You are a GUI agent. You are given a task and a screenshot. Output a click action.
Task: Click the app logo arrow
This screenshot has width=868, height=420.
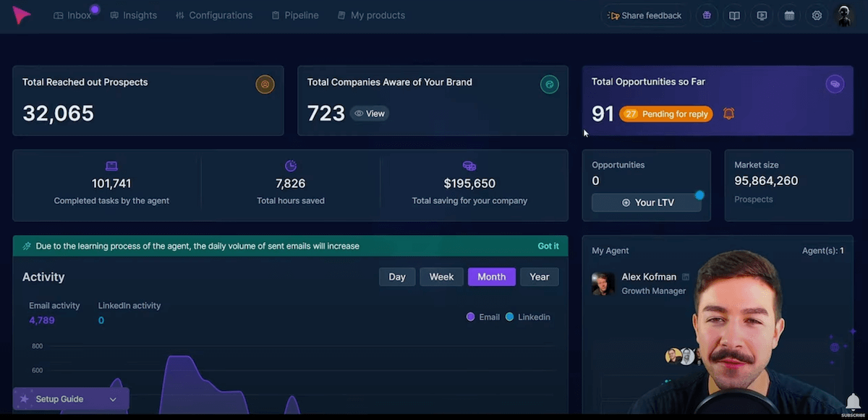22,15
